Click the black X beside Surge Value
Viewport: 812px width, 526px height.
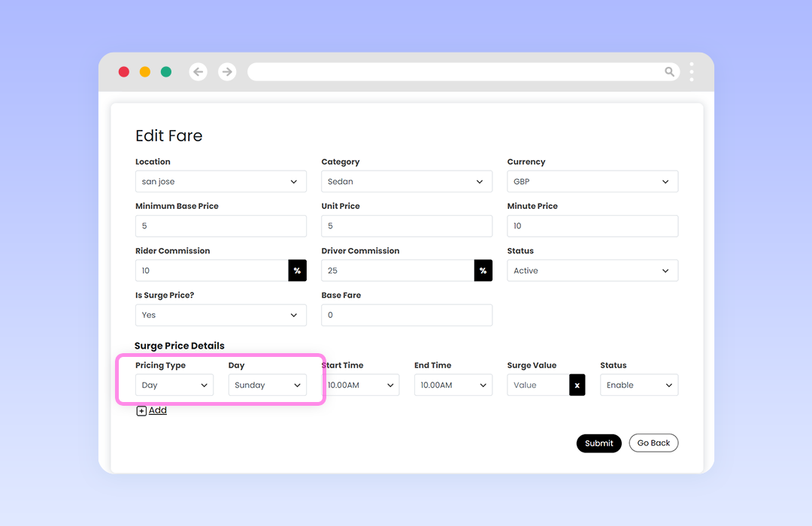[x=577, y=385]
